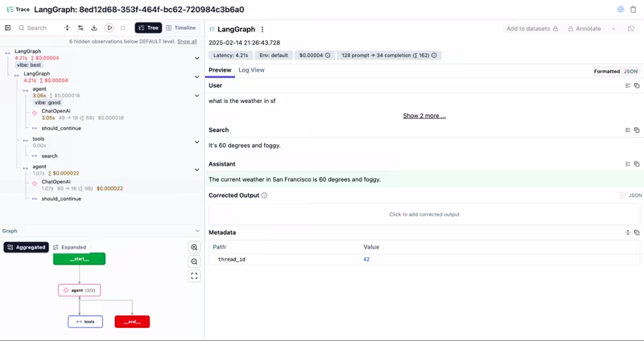
Task: Switch graph to Expanded mode
Action: [x=70, y=248]
